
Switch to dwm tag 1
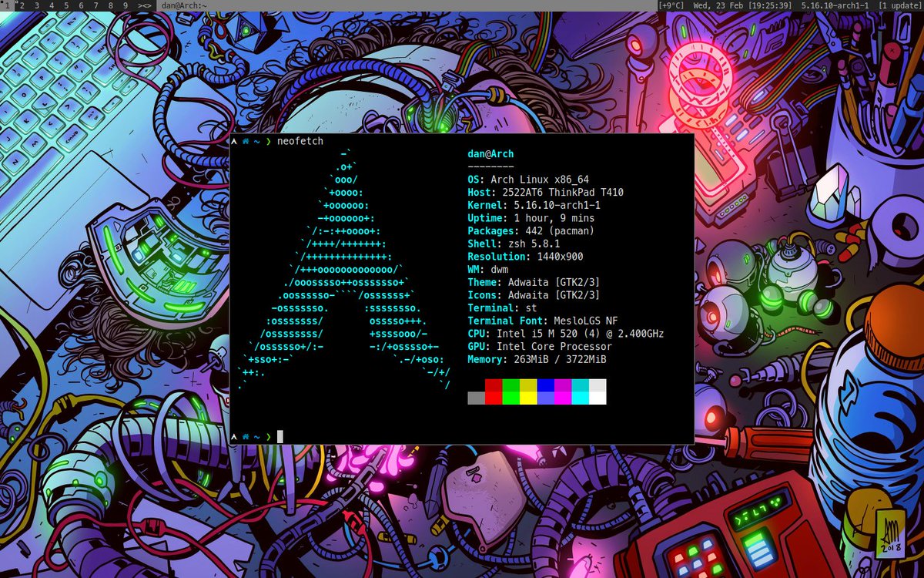click(x=7, y=5)
